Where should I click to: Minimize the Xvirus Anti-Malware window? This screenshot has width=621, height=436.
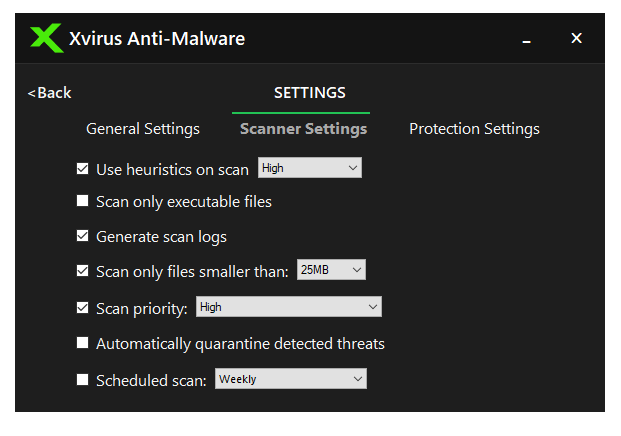tap(526, 39)
